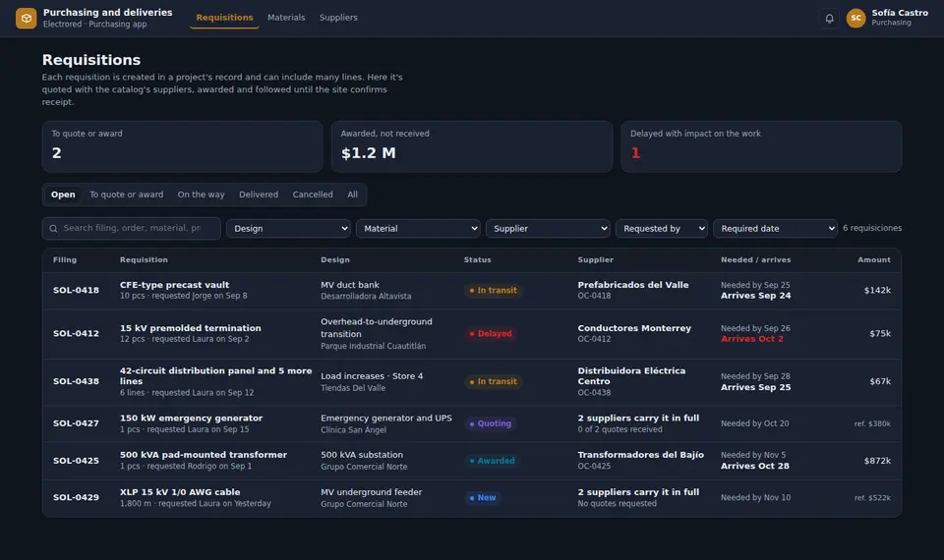This screenshot has width=944, height=560.
Task: Click In transit badge on SOL-0438
Action: click(x=493, y=381)
